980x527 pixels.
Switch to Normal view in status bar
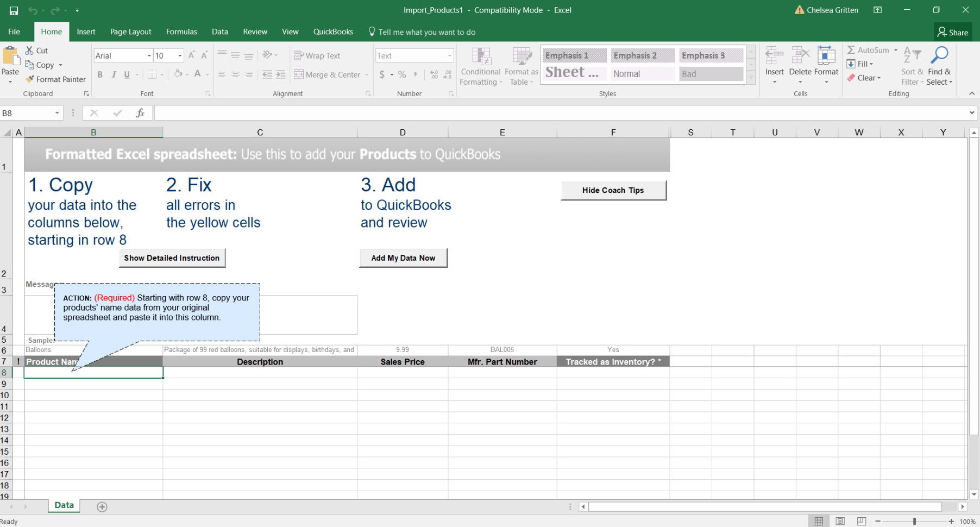[819, 520]
